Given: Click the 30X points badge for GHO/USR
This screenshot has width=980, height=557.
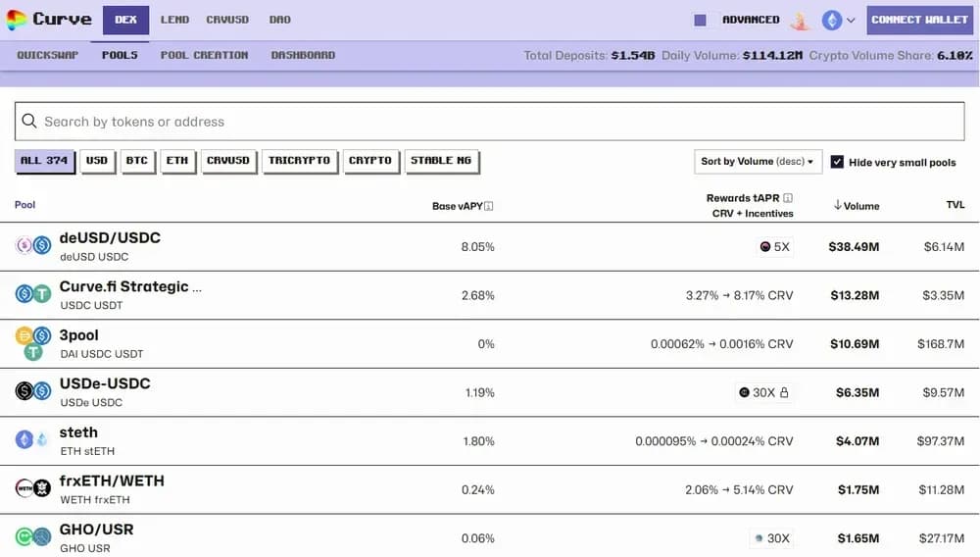Looking at the screenshot, I should click(x=772, y=538).
